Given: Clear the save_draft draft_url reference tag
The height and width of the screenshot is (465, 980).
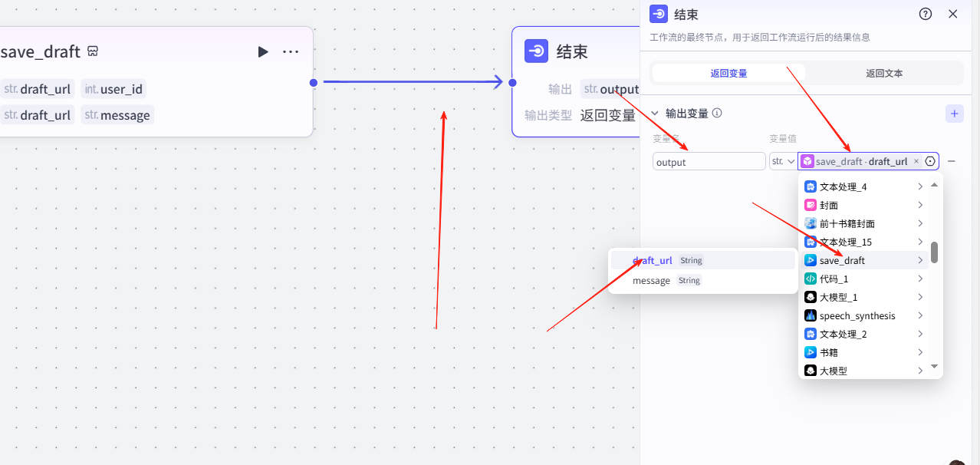Looking at the screenshot, I should click(916, 161).
